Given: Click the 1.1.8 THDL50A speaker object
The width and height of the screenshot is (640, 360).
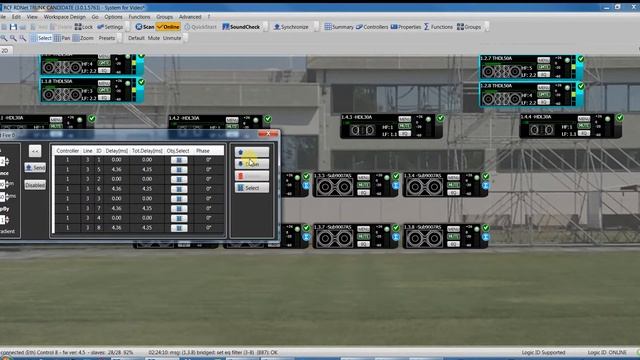Looking at the screenshot, I should click(92, 91).
